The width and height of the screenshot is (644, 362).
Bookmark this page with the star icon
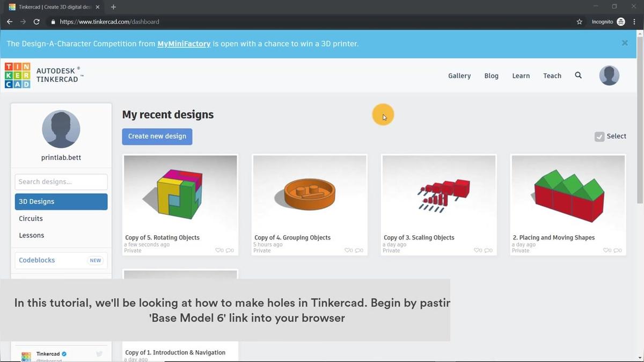(x=580, y=22)
